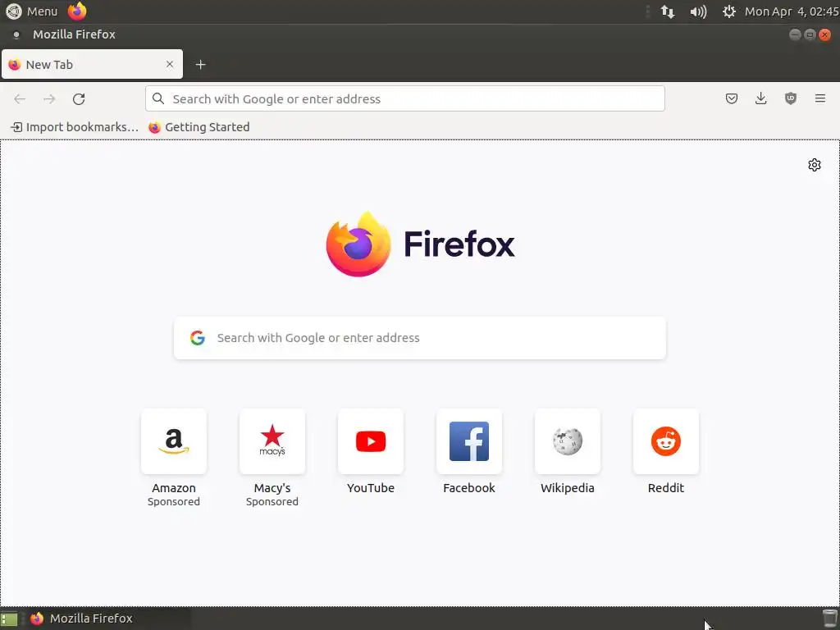Viewport: 840px width, 630px height.
Task: Go forward one page
Action: [49, 98]
